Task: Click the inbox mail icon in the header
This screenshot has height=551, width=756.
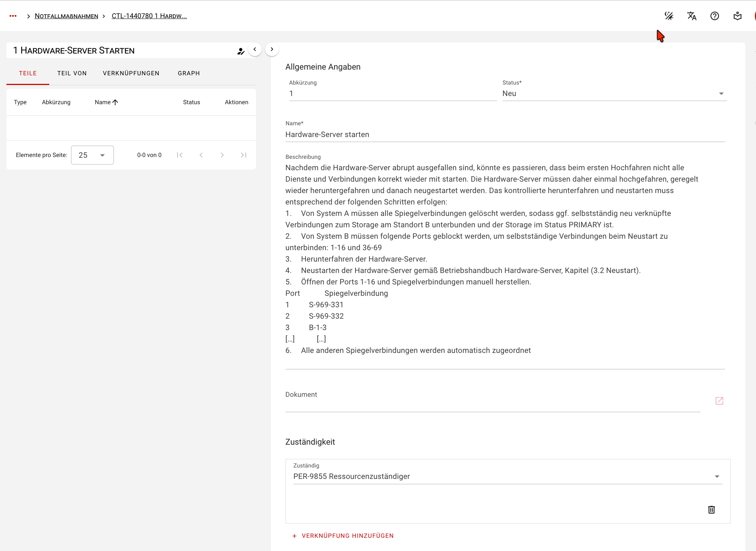Action: [x=737, y=16]
